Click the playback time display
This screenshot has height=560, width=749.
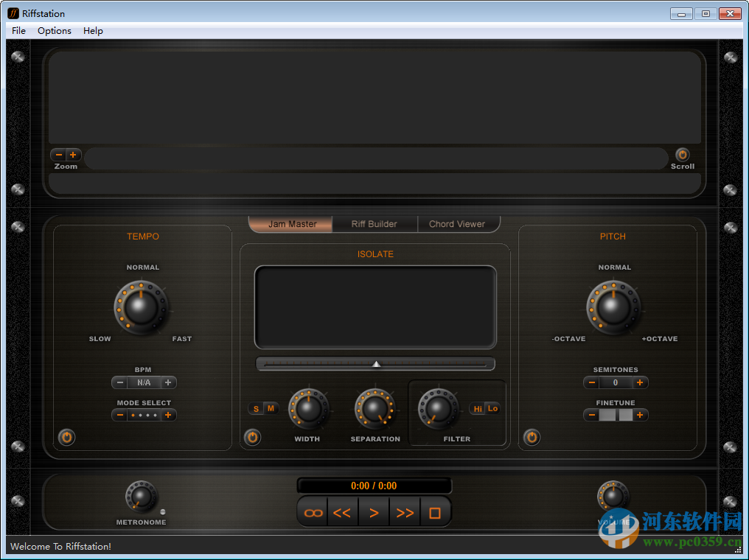[374, 485]
